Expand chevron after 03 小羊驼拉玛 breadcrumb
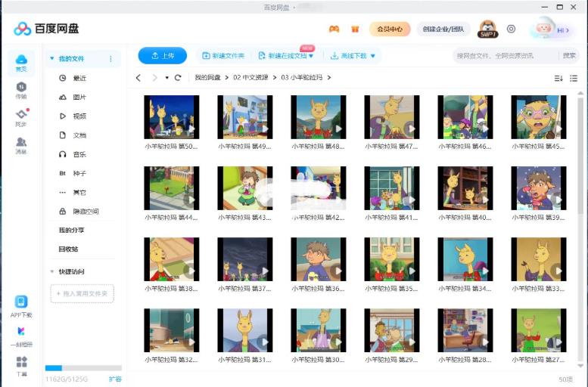 (x=329, y=78)
